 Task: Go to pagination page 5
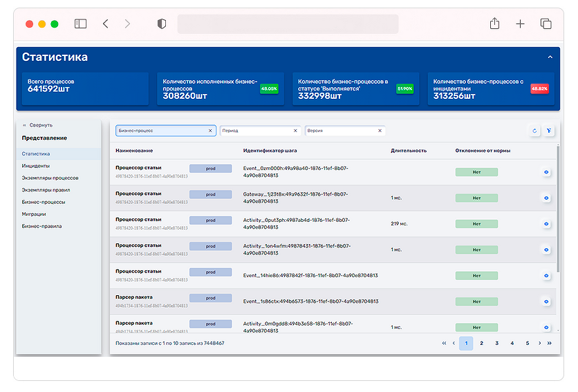[x=528, y=344]
